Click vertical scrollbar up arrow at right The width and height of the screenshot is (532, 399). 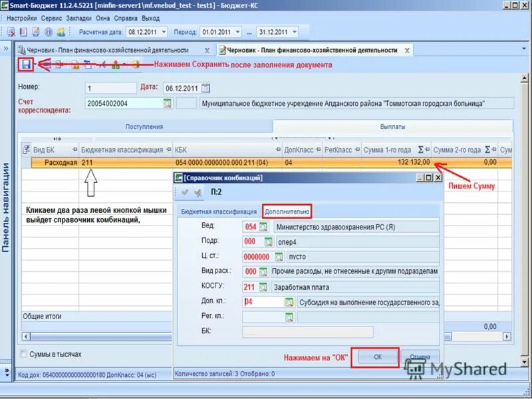[524, 78]
